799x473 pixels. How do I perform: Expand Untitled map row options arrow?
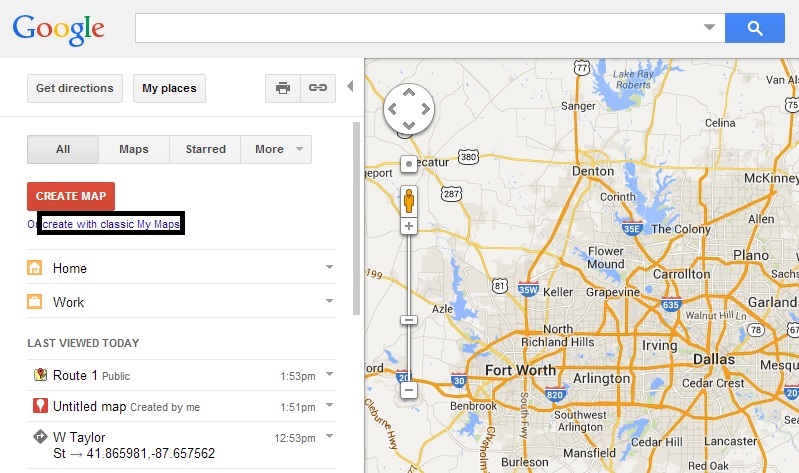pos(330,405)
